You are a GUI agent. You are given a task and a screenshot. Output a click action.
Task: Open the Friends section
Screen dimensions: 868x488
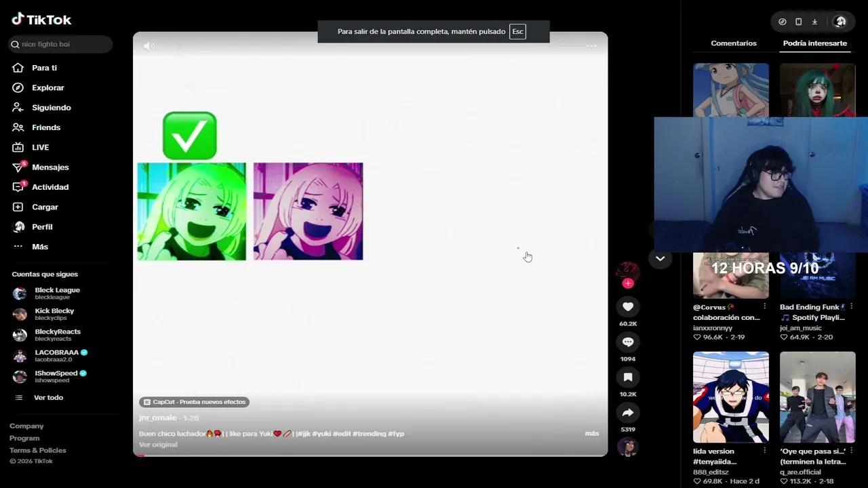point(45,127)
